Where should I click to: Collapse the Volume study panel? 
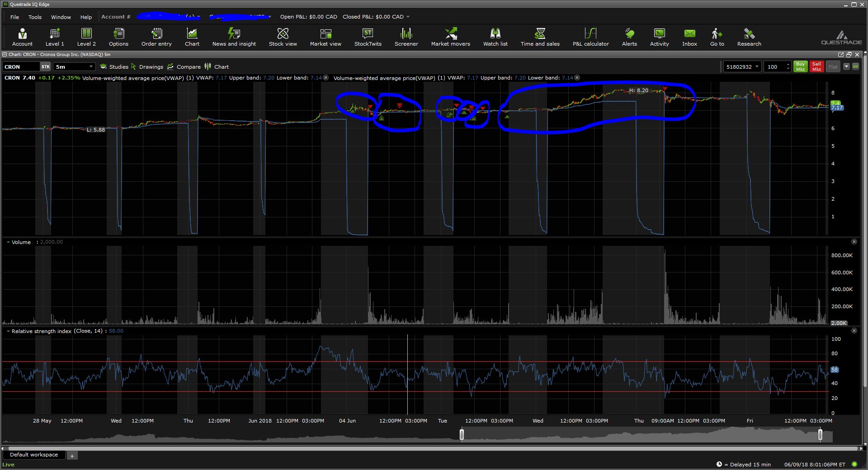click(8, 242)
